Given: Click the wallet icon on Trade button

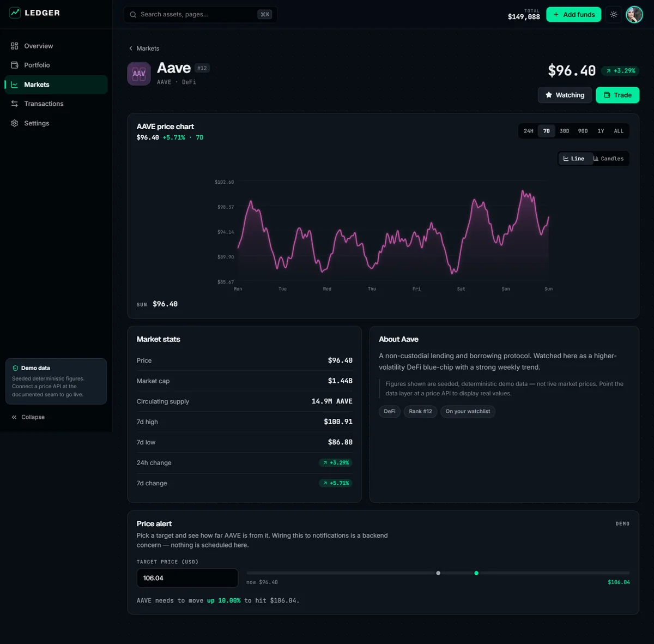Looking at the screenshot, I should (607, 95).
